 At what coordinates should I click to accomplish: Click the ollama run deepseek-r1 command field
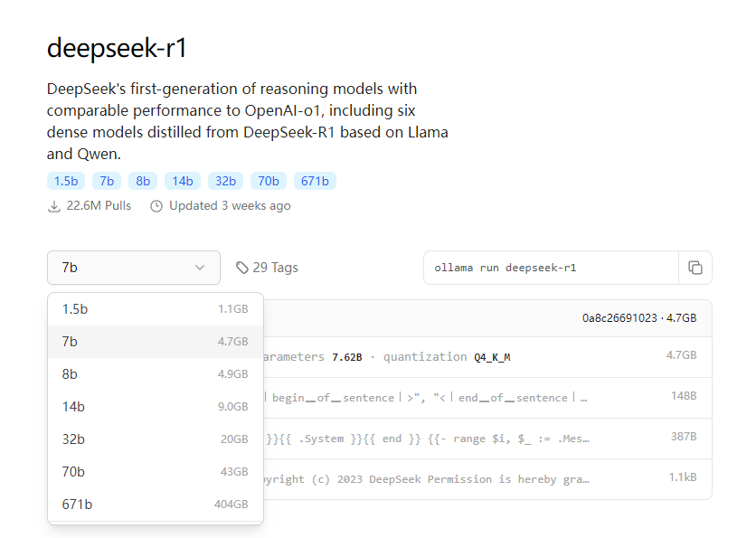(551, 268)
